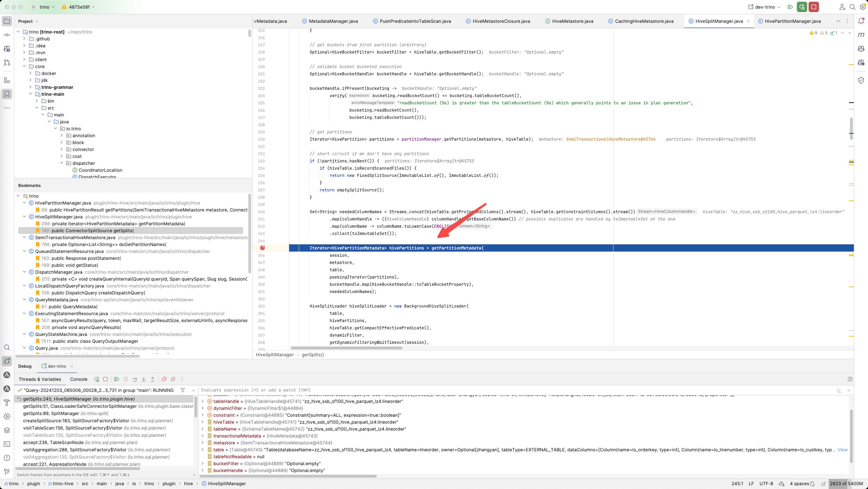
Task: Toggle debug layout settings icon at right
Action: 850,379
